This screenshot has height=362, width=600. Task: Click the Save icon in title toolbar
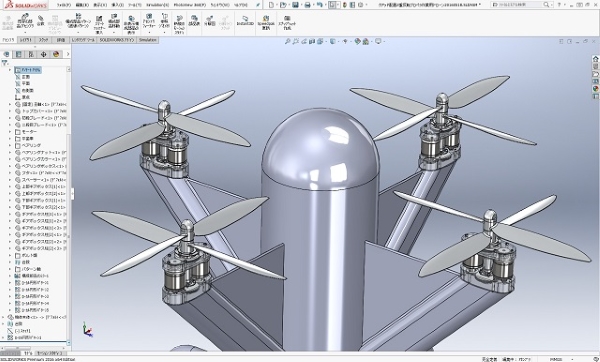tap(295, 5)
